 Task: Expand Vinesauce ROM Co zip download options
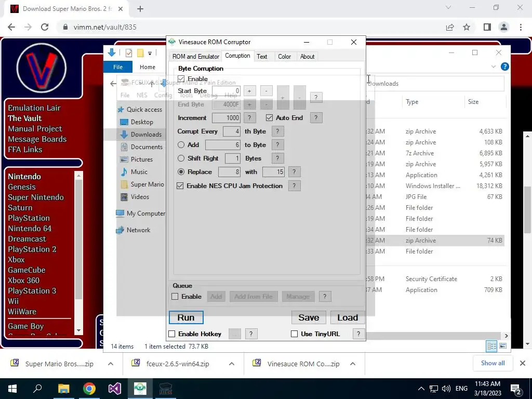tap(353, 364)
